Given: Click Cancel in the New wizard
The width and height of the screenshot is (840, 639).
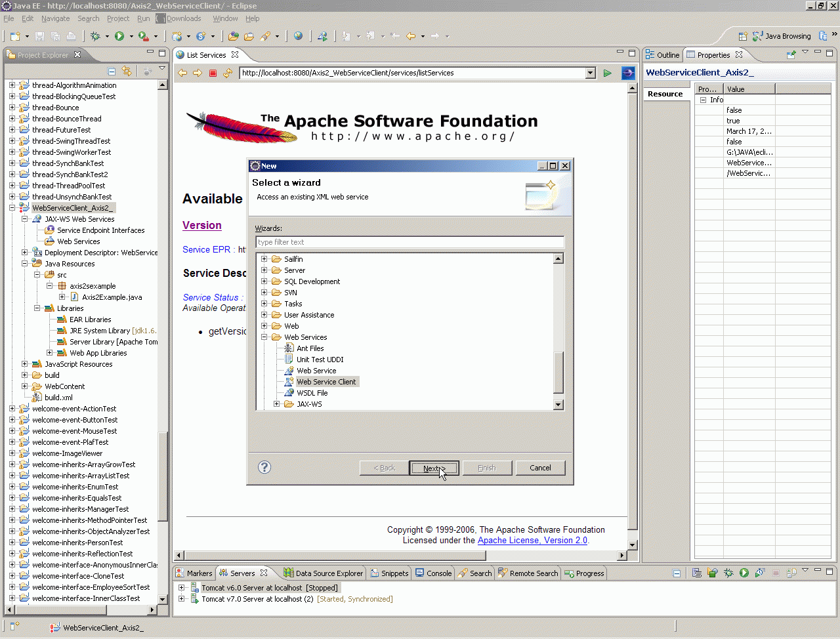Looking at the screenshot, I should click(x=540, y=468).
